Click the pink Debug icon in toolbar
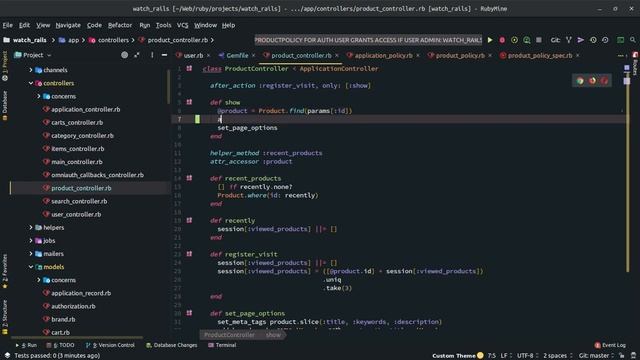 click(x=502, y=40)
